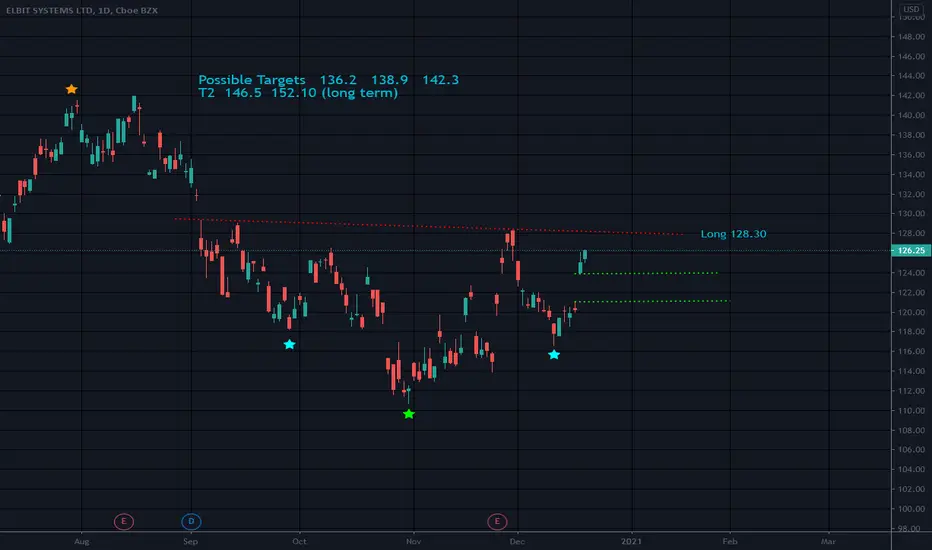Click the cyan star below the late September low
Screen dimensions: 932x550
289,344
